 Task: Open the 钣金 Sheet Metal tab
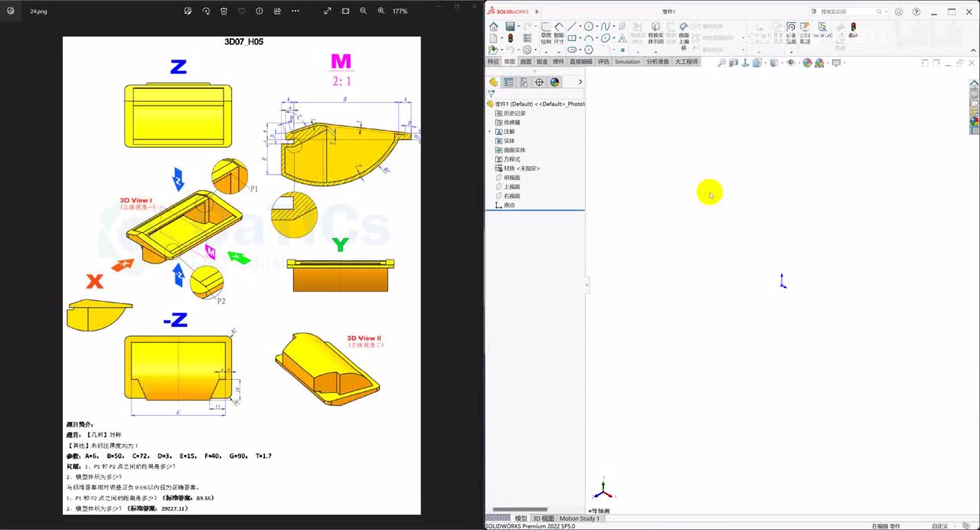click(x=542, y=62)
